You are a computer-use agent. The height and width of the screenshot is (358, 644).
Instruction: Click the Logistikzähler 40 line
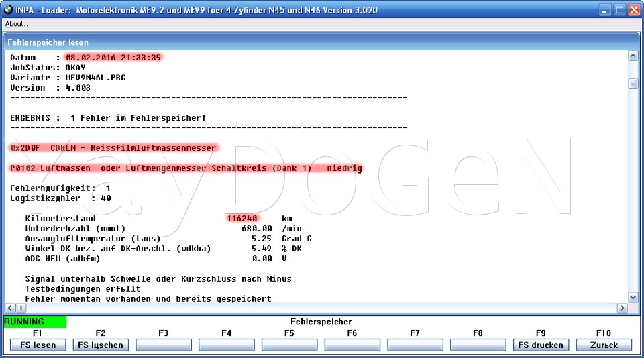(60, 198)
